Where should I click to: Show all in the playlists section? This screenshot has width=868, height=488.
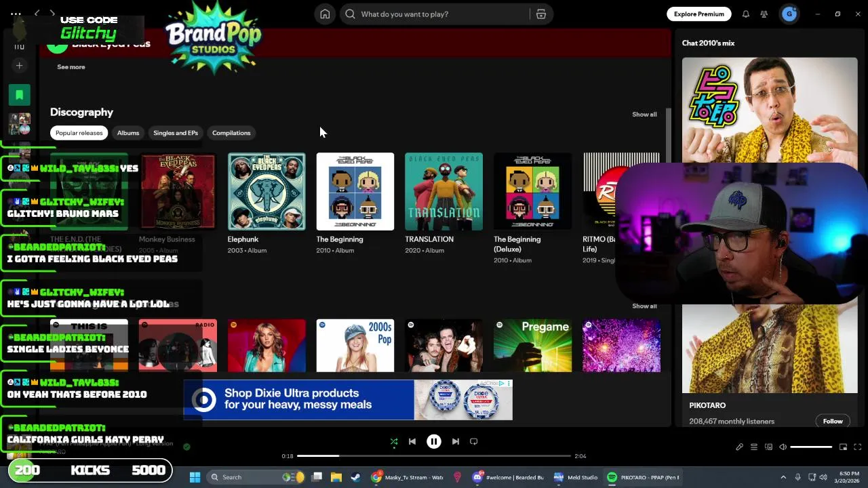(644, 306)
